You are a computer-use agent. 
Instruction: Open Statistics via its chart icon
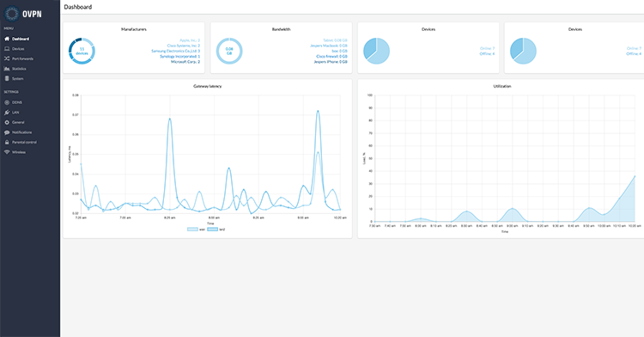tap(7, 69)
